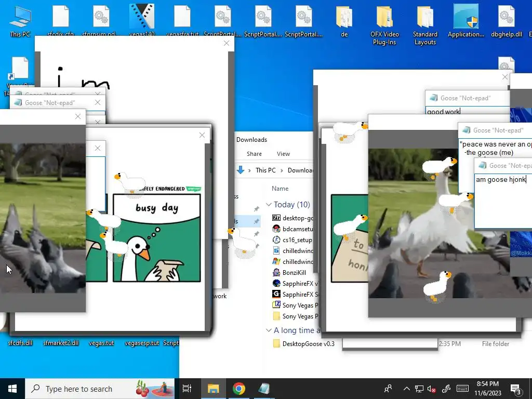Close the 'busy day' goose meme window
This screenshot has width=532, height=399.
click(x=202, y=135)
